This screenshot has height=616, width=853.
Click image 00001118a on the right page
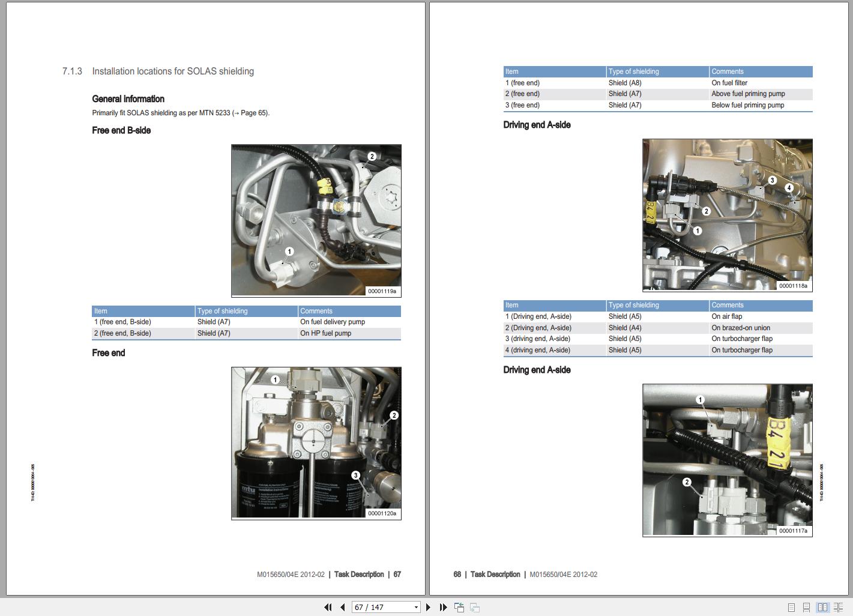tap(726, 215)
